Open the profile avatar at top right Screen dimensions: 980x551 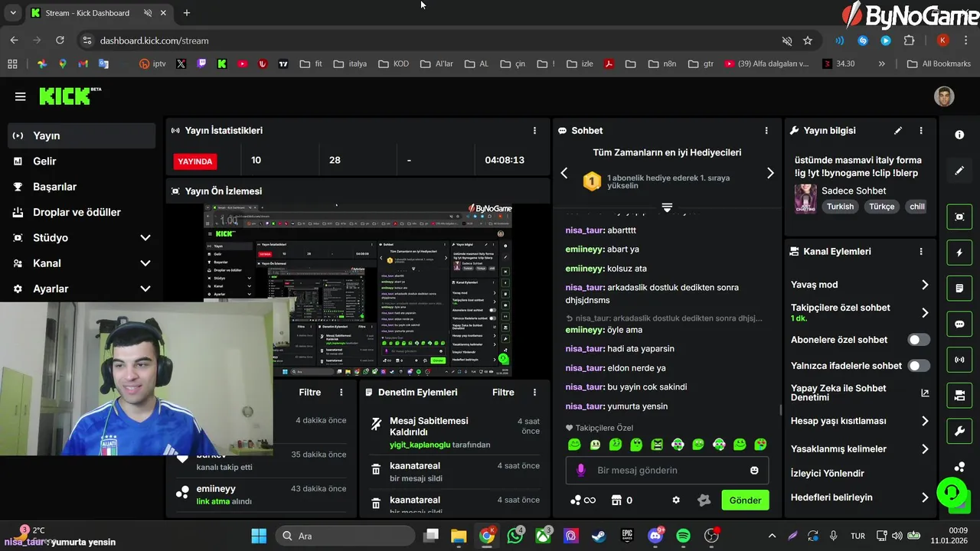pyautogui.click(x=944, y=96)
